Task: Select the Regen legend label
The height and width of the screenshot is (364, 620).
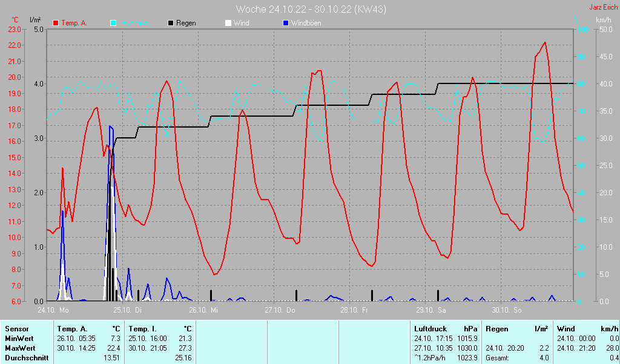Action: pos(186,23)
